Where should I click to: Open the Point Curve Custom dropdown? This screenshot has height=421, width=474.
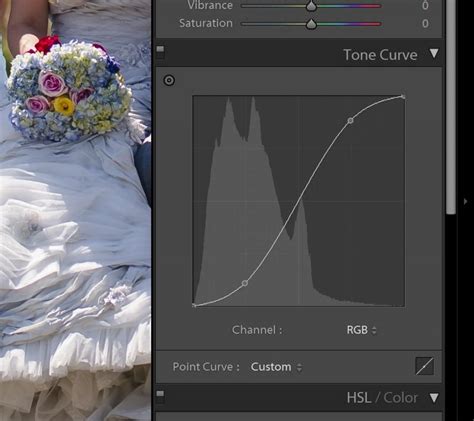tap(276, 367)
